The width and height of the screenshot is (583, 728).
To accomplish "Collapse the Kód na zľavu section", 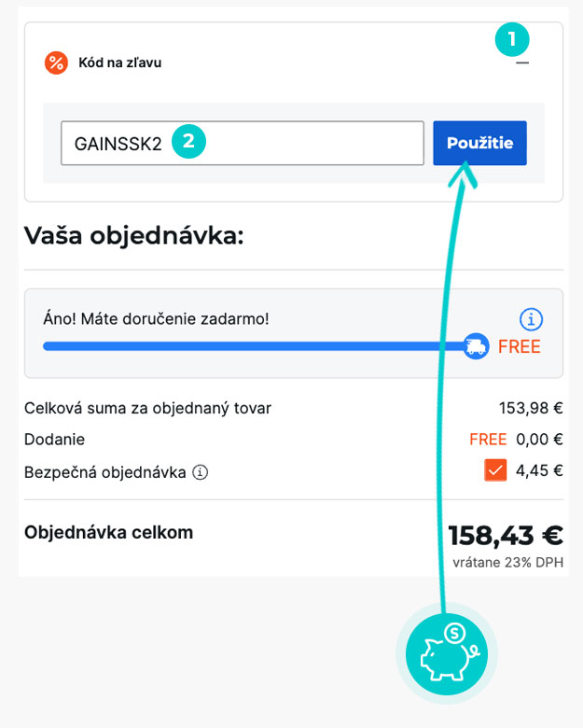I will point(522,63).
